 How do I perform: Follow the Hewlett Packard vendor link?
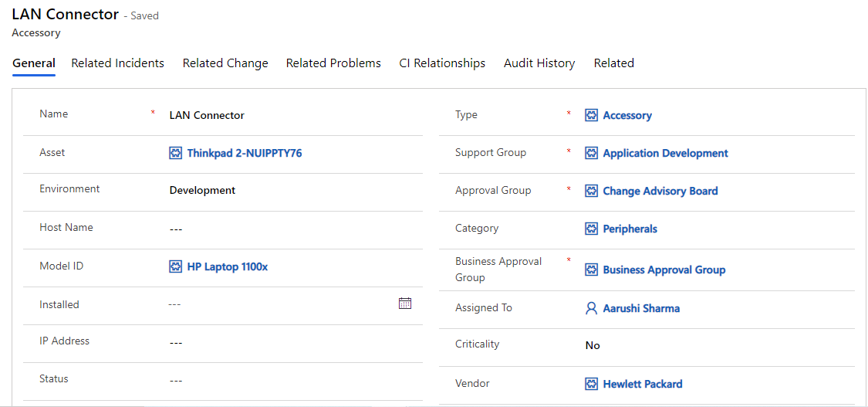click(x=642, y=384)
